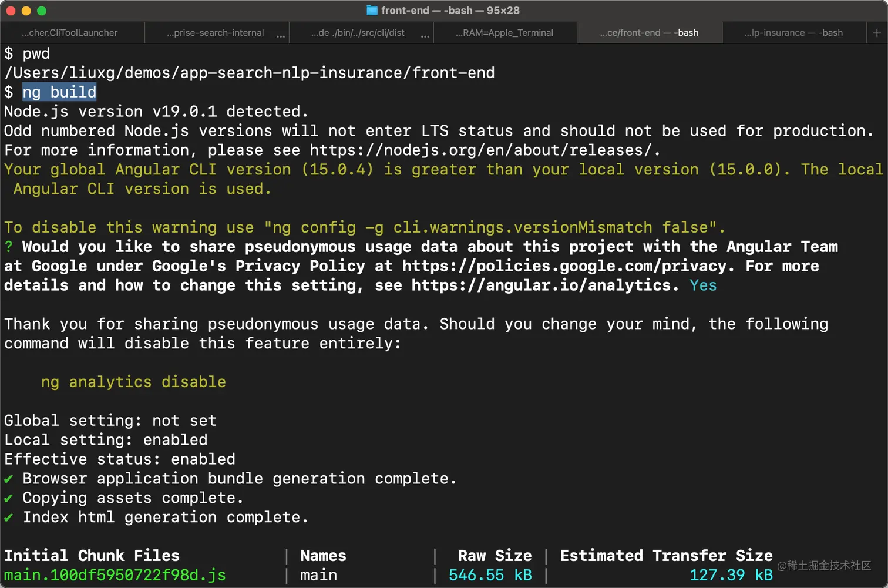888x588 pixels.
Task: Click the 'Yes' answer text
Action: 703,285
